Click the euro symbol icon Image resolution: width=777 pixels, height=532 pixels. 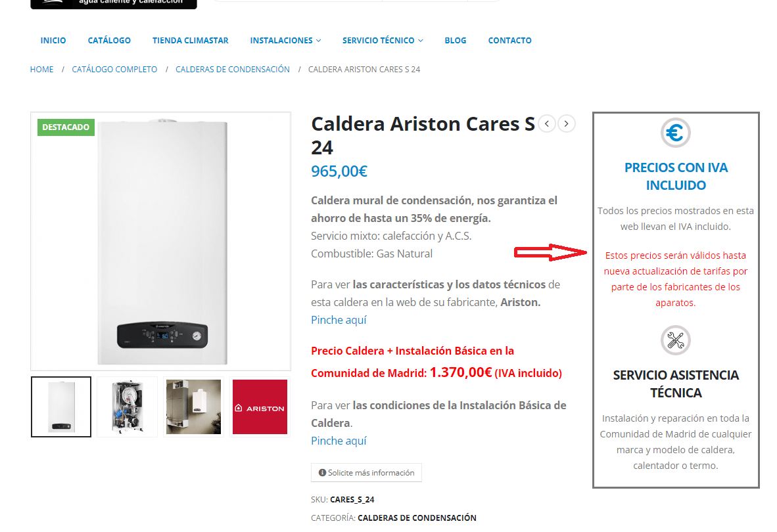click(675, 133)
